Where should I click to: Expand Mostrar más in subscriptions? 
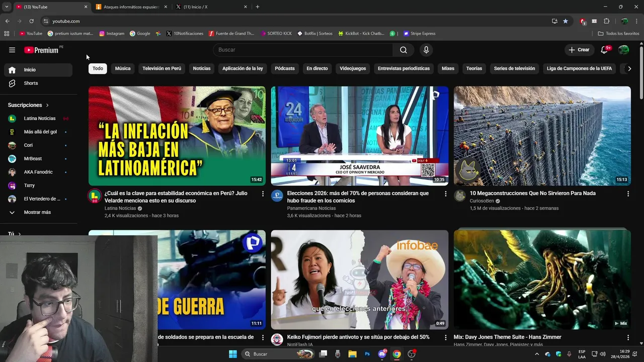(38, 212)
